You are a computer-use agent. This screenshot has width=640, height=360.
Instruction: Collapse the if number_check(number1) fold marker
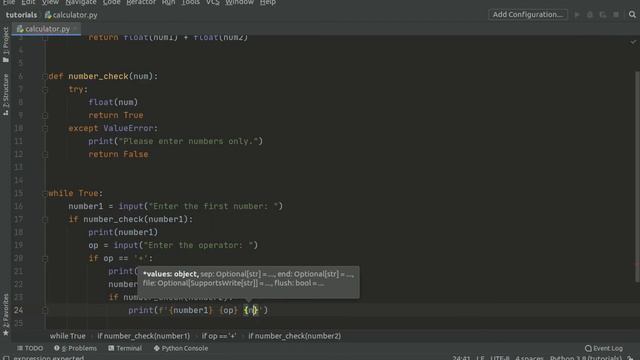point(45,220)
